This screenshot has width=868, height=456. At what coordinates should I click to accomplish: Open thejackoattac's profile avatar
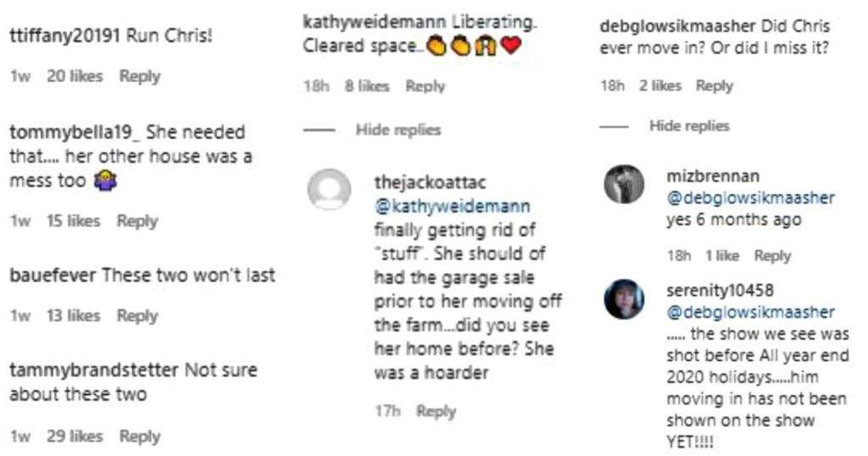[x=327, y=189]
